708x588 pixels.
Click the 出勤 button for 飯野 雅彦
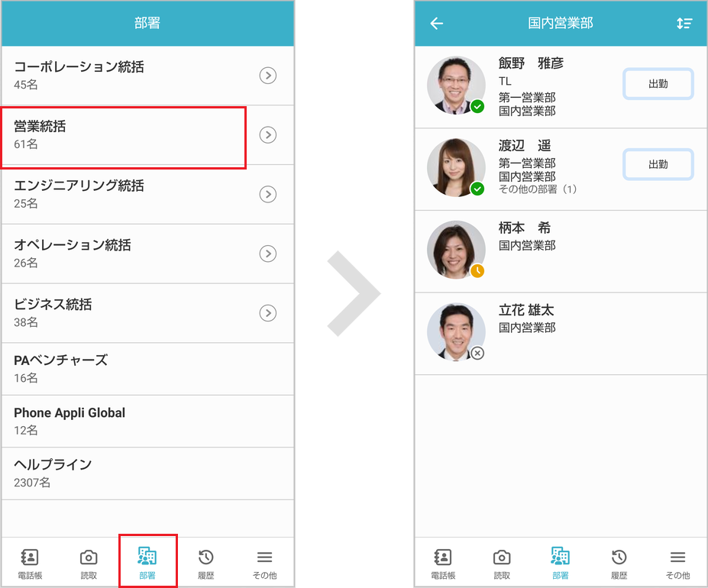[x=658, y=83]
